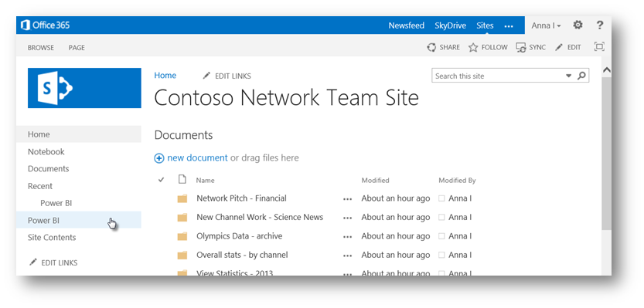
Task: Open Network Pitch - Financial folder
Action: [x=241, y=198]
